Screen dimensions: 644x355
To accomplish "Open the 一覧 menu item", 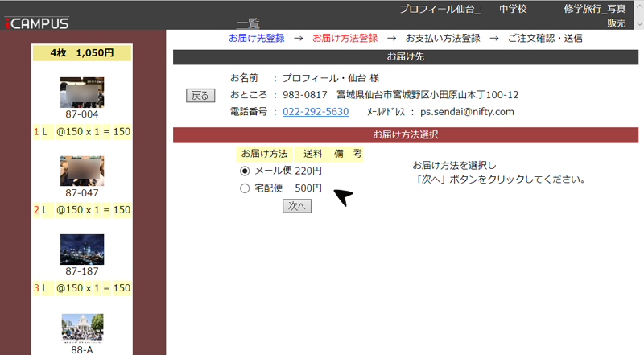I will tap(248, 23).
